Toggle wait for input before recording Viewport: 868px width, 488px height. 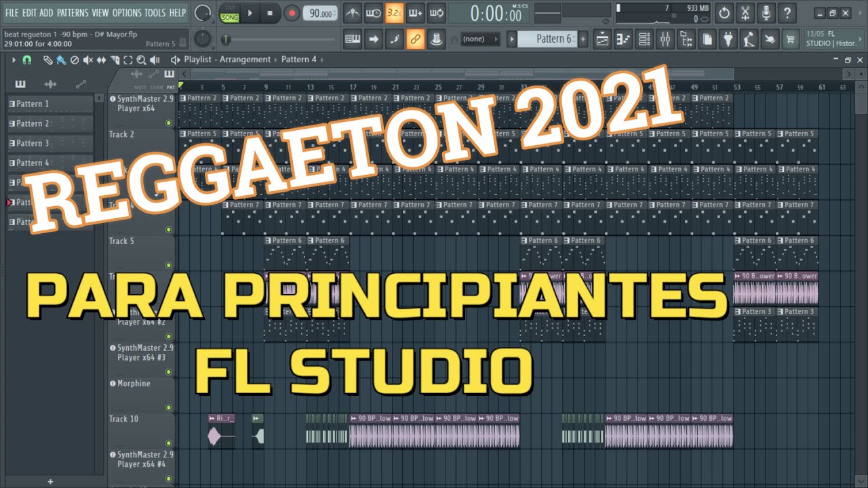pyautogui.click(x=373, y=13)
